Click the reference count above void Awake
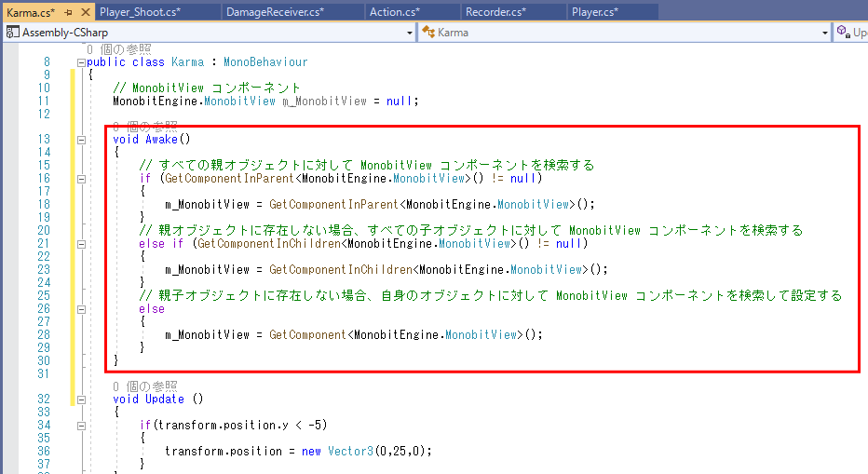868x474 pixels. pyautogui.click(x=145, y=127)
